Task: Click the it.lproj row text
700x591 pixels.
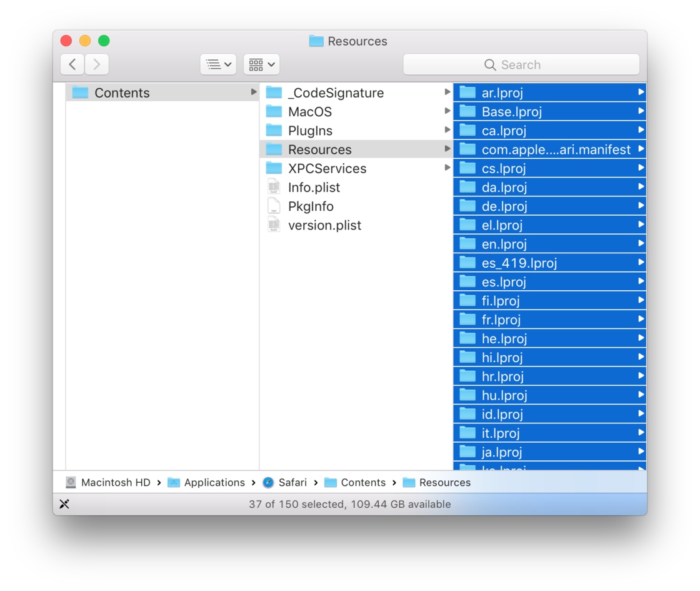Action: pos(501,433)
